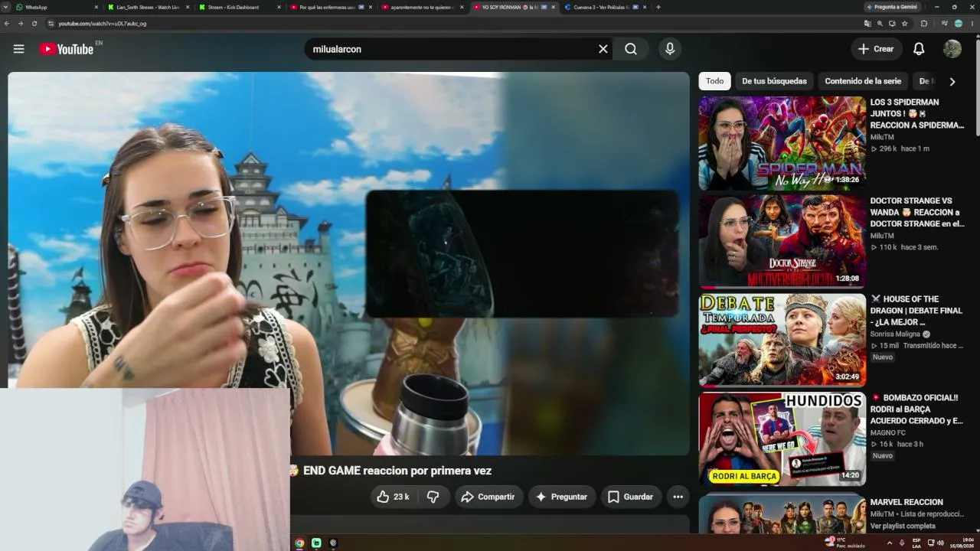
Task: Go forward in browser history
Action: [21, 24]
